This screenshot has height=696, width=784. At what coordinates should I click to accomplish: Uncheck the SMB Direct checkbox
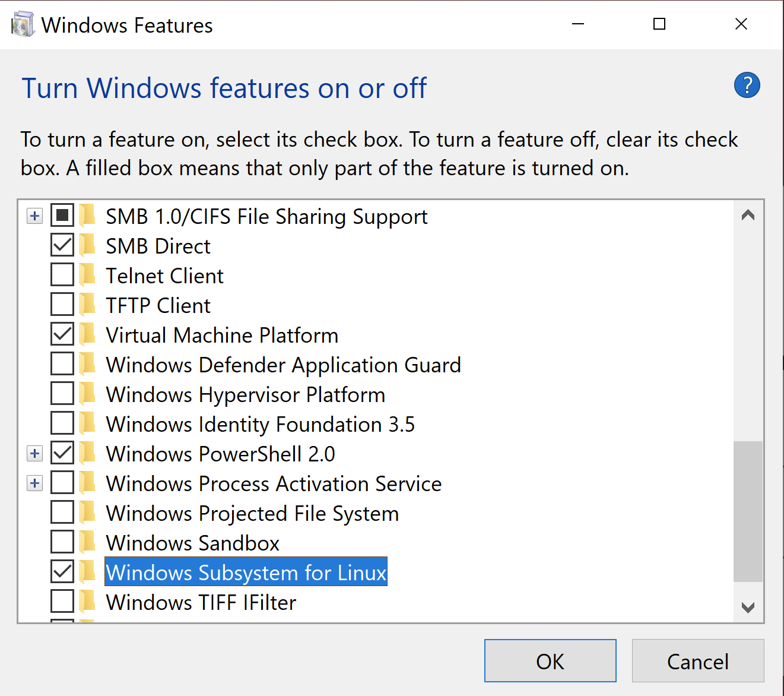coord(62,245)
